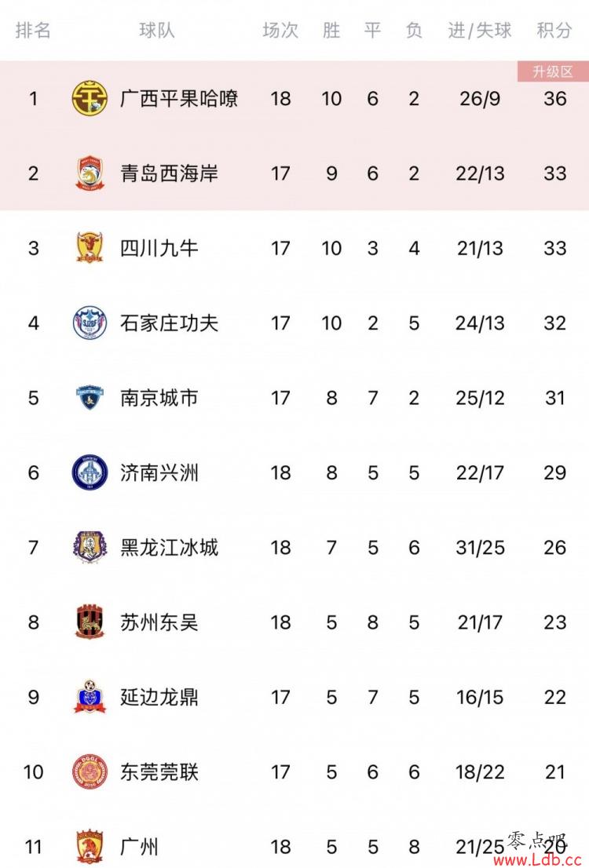Select the 场次 column header
The image size is (589, 868).
[280, 30]
